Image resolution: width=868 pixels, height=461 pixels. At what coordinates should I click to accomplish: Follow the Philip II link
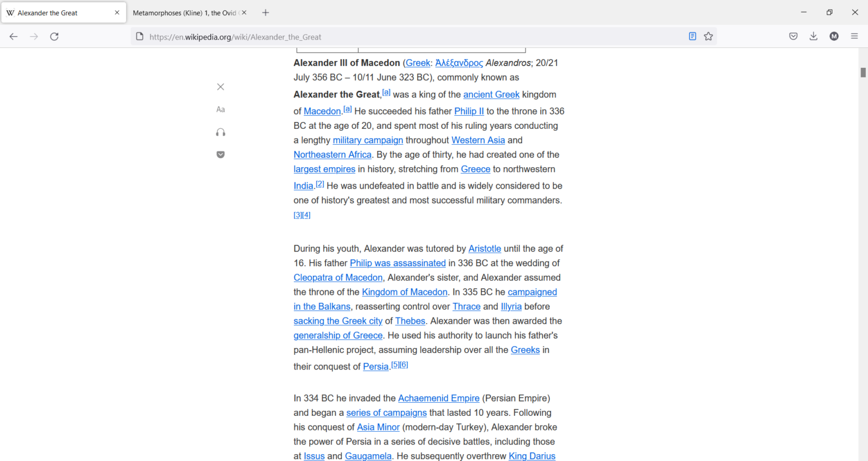point(469,111)
